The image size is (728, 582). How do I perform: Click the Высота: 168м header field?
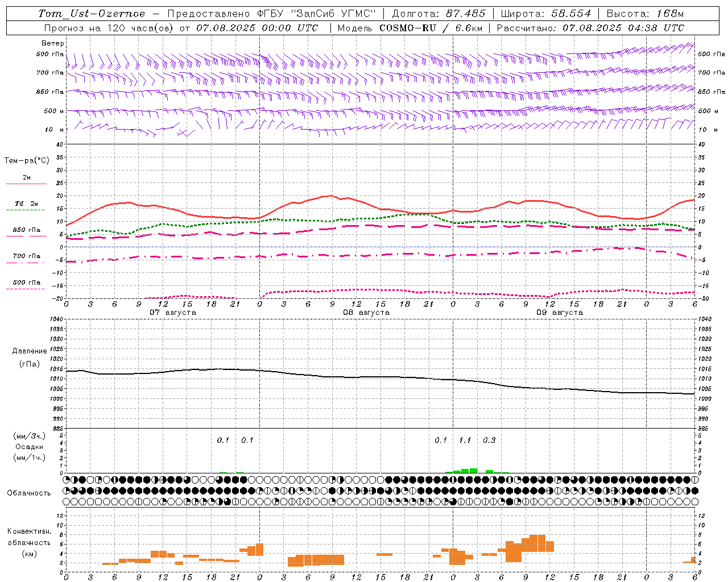click(x=645, y=14)
